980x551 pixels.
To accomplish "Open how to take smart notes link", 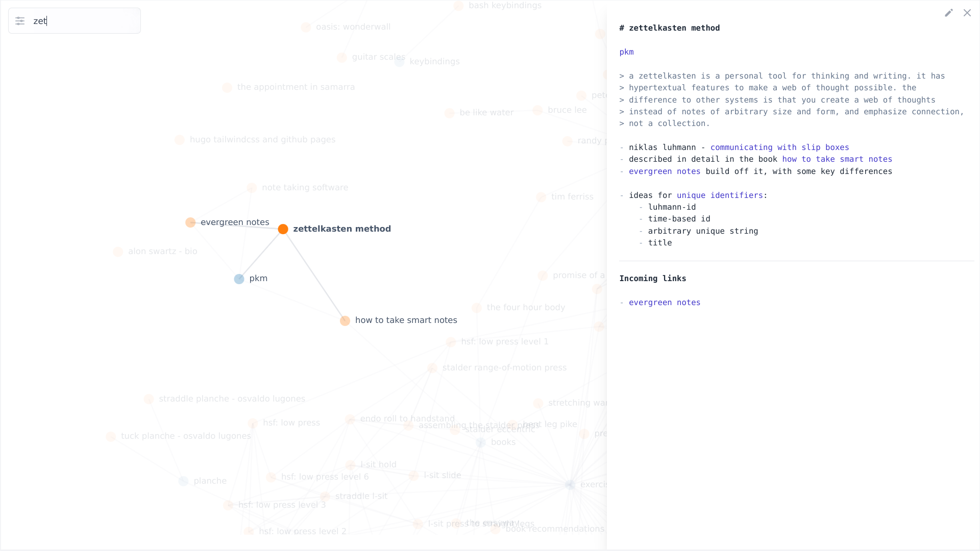I will tap(837, 159).
